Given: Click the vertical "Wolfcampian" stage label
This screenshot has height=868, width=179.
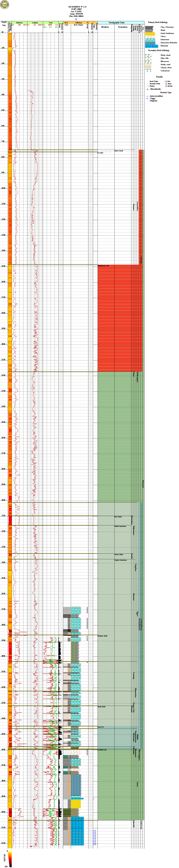Looking at the screenshot, I should 137,377.
